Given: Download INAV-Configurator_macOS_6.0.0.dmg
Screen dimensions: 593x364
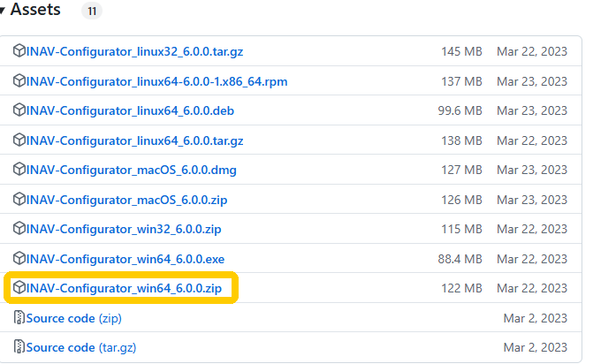Looking at the screenshot, I should click(131, 171).
